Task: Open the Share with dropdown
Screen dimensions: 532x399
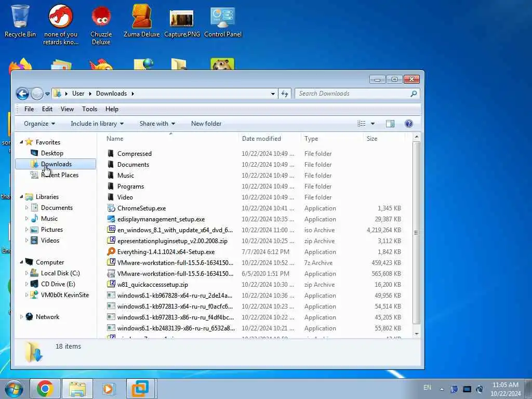Action: [157, 124]
